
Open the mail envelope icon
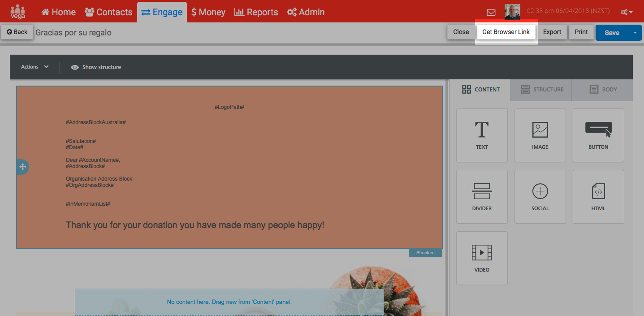[x=491, y=12]
